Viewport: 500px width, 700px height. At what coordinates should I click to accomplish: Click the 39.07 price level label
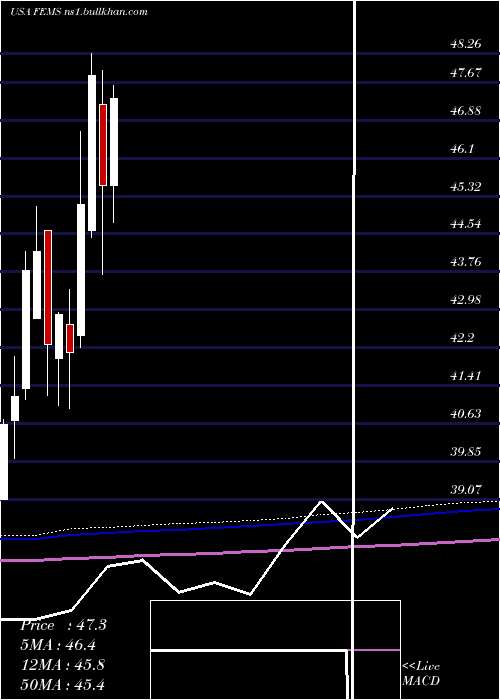(x=466, y=490)
